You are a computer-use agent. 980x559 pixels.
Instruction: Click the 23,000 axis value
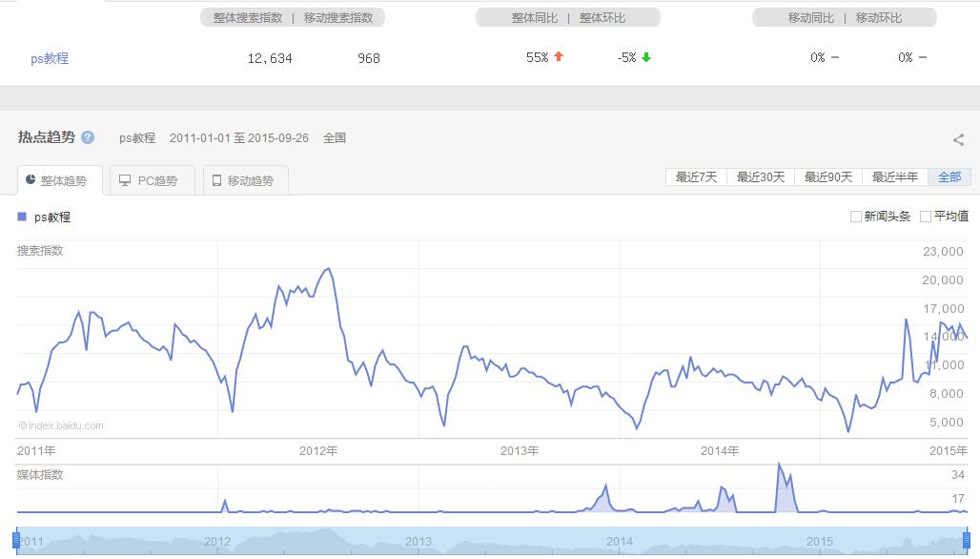943,252
